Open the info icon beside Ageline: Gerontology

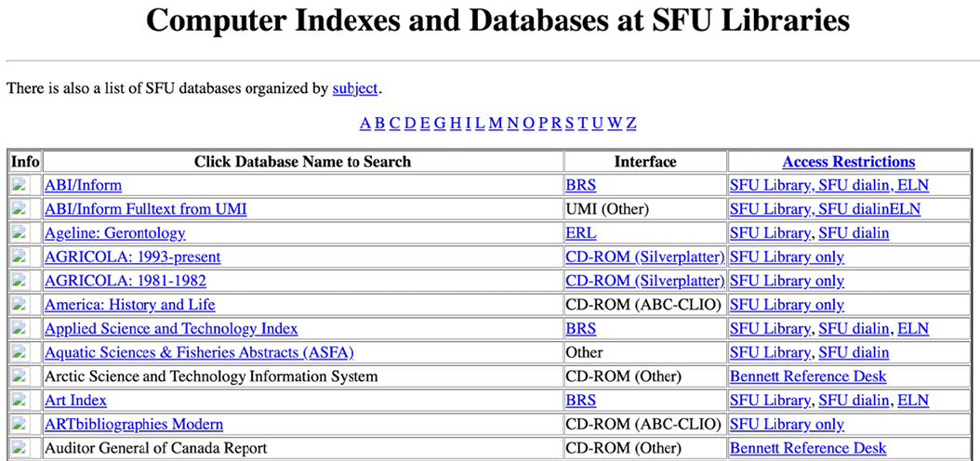pos(20,233)
